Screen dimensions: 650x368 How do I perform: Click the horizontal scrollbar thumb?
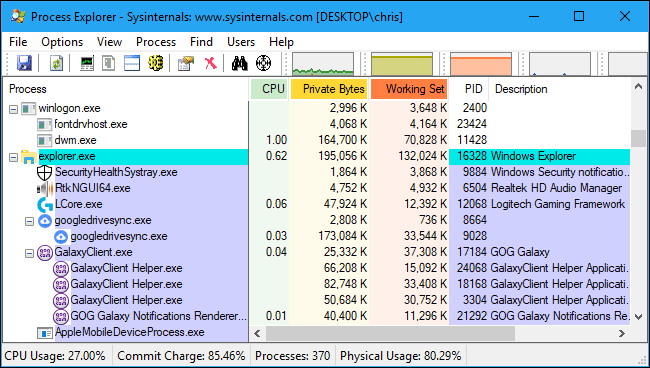click(390, 333)
